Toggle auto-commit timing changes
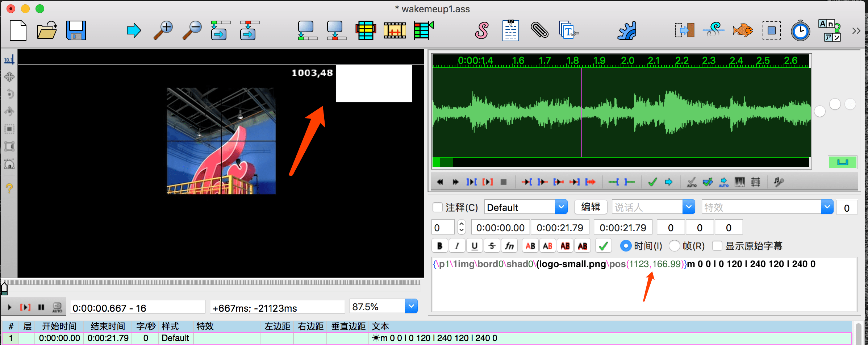The image size is (868, 345). click(692, 182)
